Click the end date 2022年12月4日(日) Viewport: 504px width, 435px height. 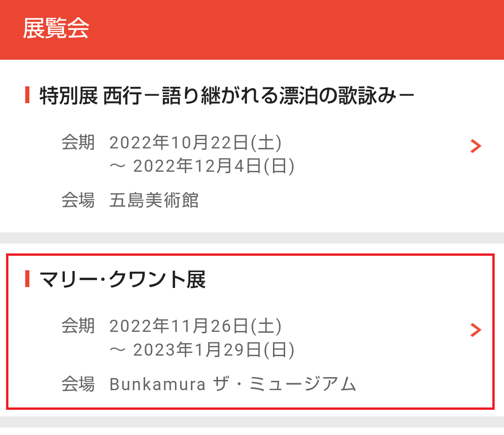click(213, 166)
